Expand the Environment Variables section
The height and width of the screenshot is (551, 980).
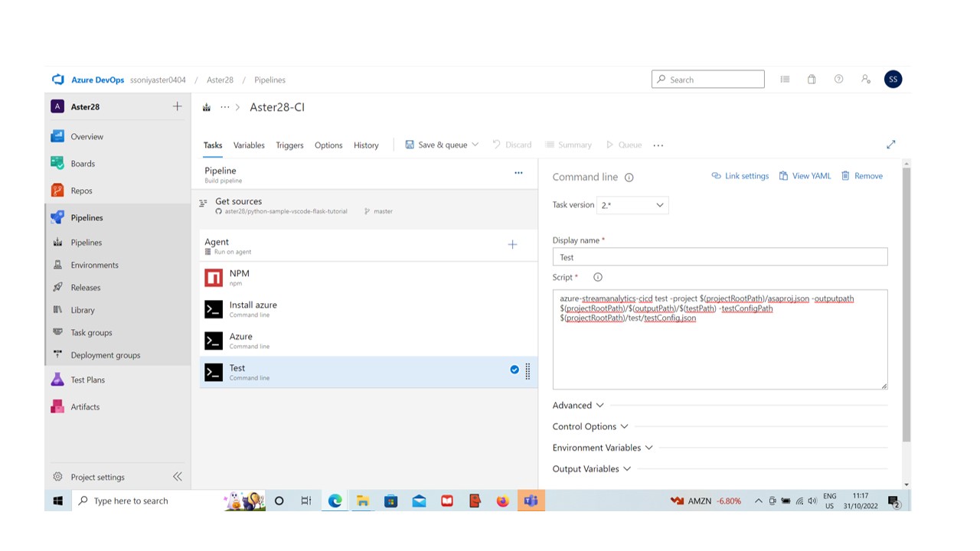point(603,448)
